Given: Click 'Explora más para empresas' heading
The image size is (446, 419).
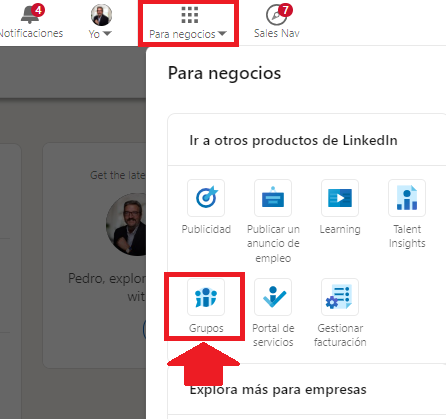Looking at the screenshot, I should coord(278,389).
